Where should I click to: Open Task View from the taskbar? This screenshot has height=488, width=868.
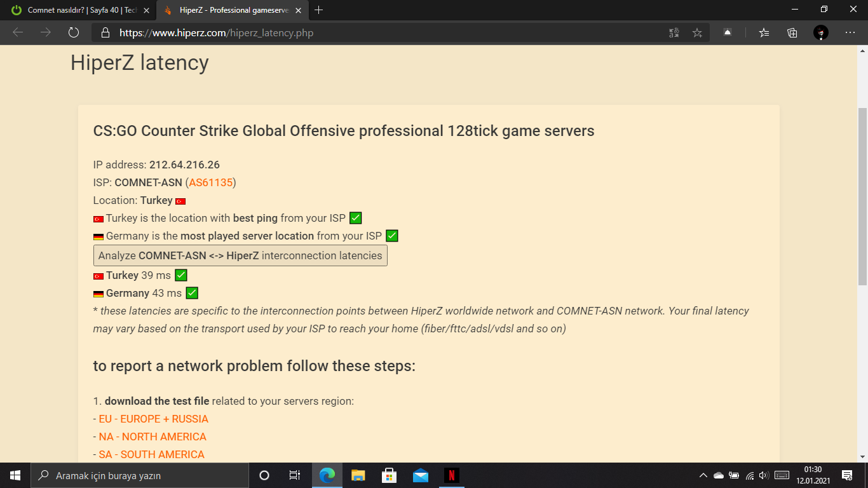click(295, 475)
